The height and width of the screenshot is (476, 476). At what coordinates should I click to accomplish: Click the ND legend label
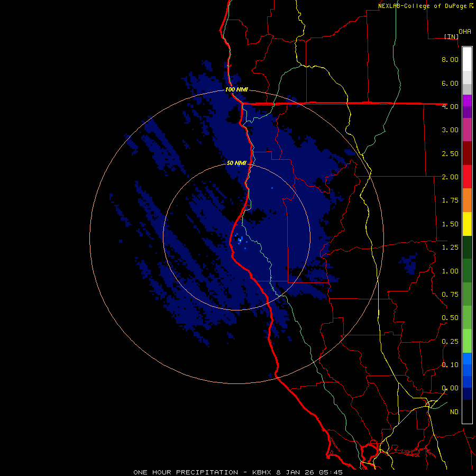pyautogui.click(x=454, y=412)
